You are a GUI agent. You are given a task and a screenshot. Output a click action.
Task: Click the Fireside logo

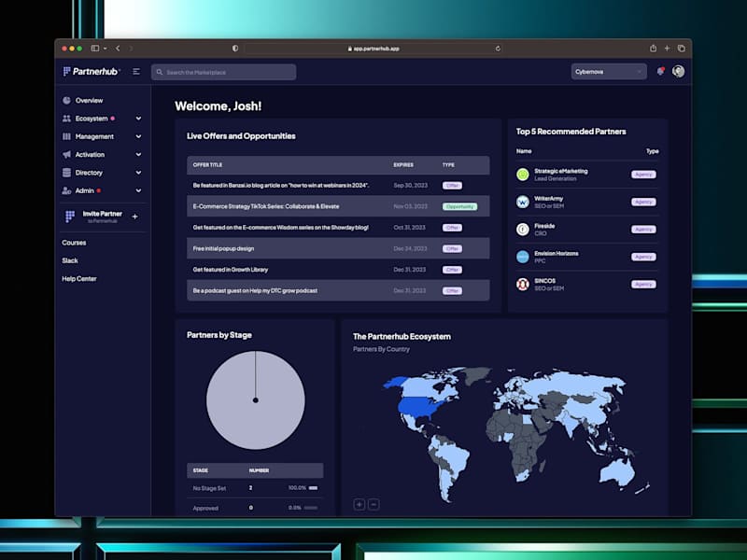pyautogui.click(x=523, y=230)
